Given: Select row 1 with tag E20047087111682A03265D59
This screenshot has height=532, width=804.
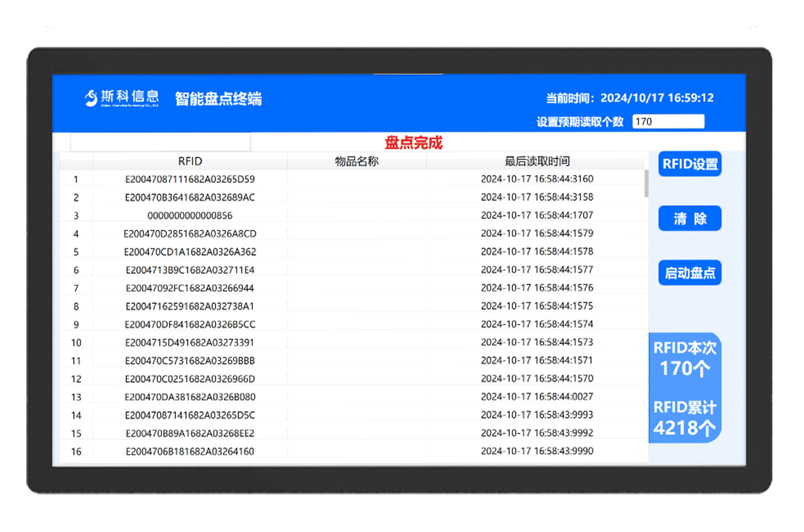Looking at the screenshot, I should coord(189,179).
